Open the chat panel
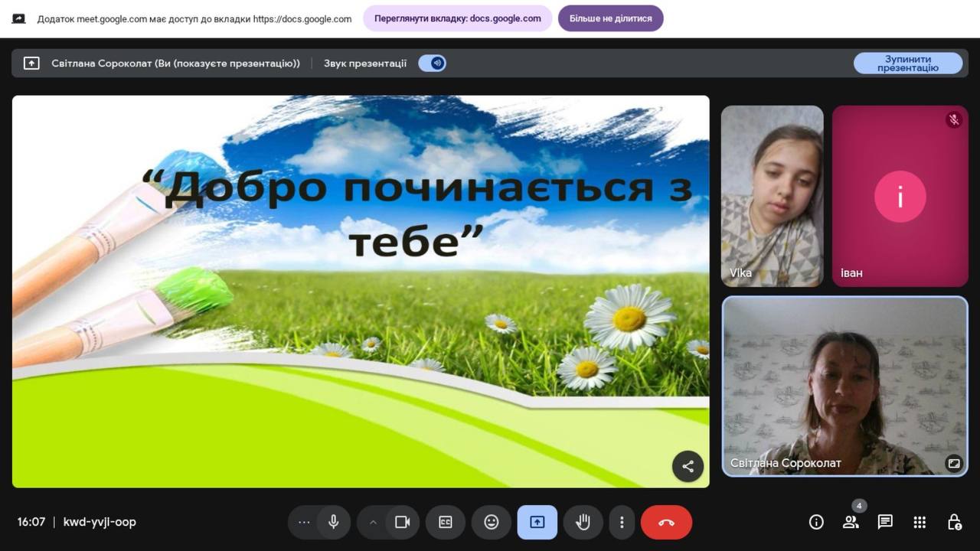Viewport: 980px width, 551px height. click(x=885, y=522)
